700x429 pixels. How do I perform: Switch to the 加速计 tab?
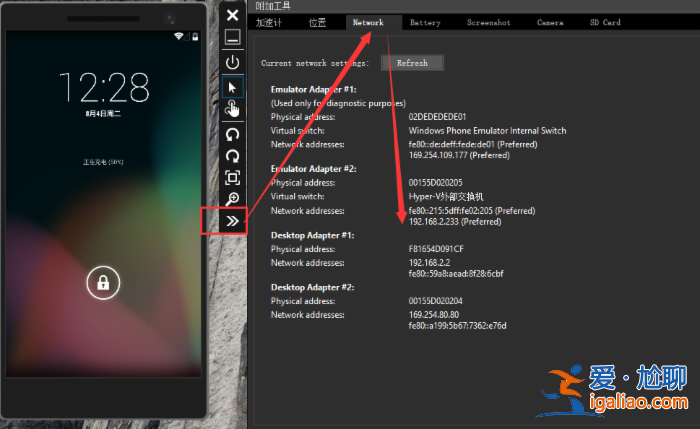pyautogui.click(x=269, y=22)
